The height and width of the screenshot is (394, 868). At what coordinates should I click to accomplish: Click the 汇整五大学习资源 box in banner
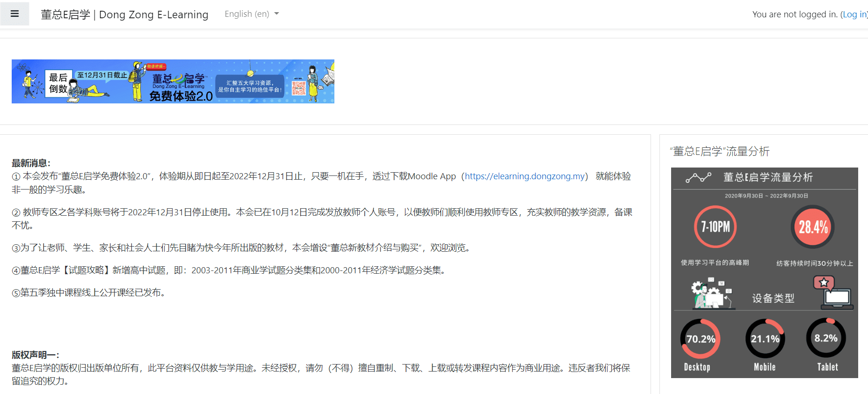point(250,86)
